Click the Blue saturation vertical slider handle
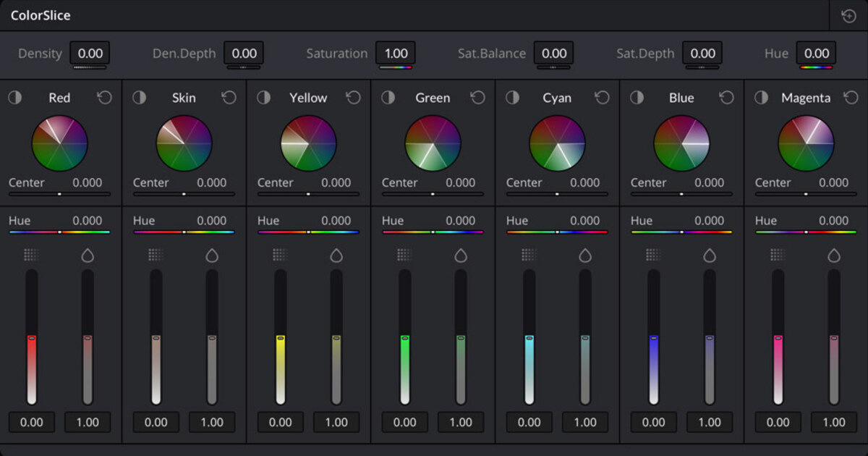This screenshot has height=456, width=868. (710, 337)
